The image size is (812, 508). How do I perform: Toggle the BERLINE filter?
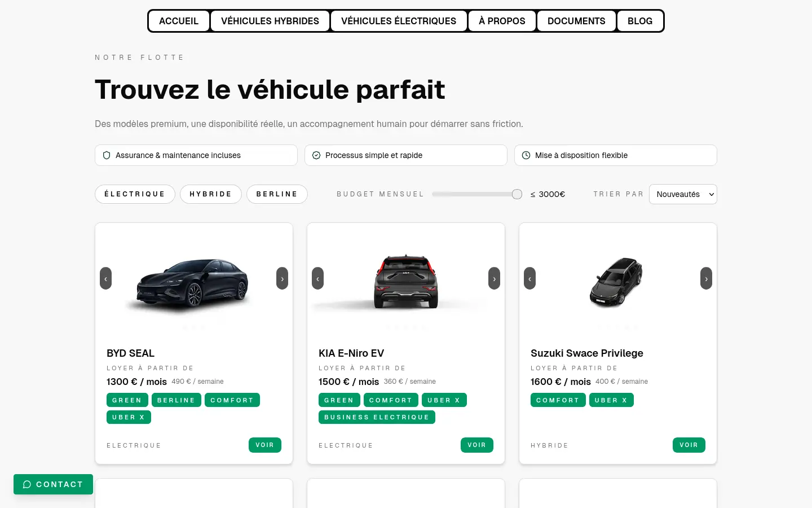coord(277,194)
